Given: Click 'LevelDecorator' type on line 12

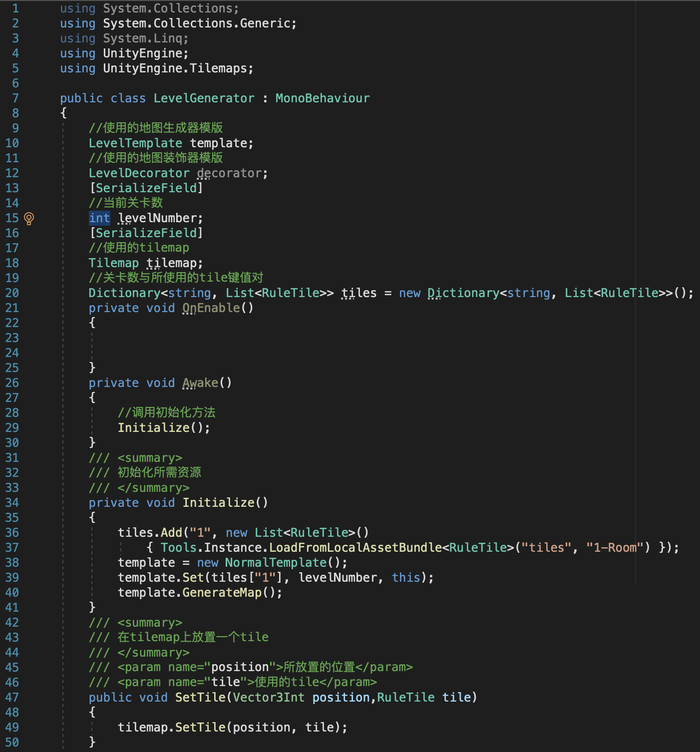Looking at the screenshot, I should click(x=139, y=173).
